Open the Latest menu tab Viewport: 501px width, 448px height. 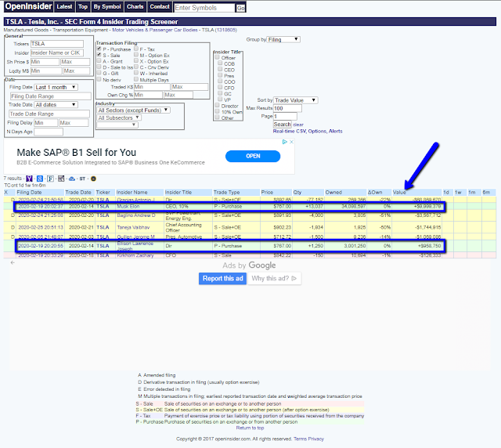(x=64, y=7)
